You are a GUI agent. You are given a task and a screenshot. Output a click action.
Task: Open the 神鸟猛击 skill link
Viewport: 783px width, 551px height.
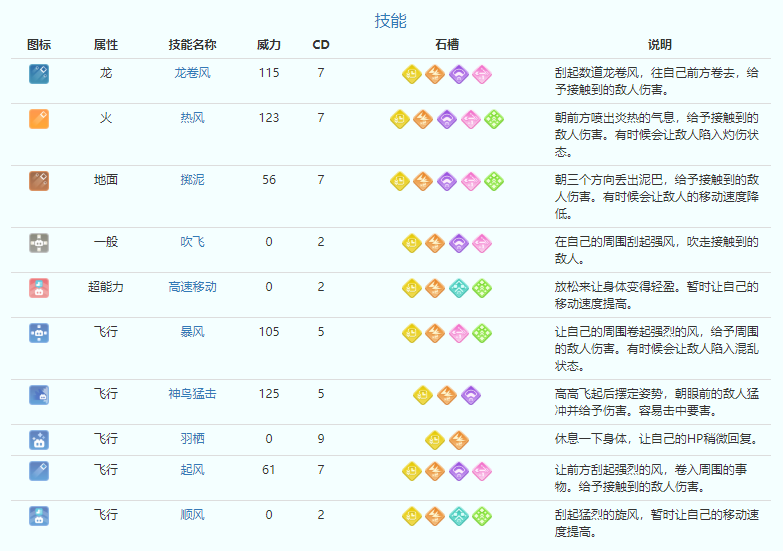(192, 394)
